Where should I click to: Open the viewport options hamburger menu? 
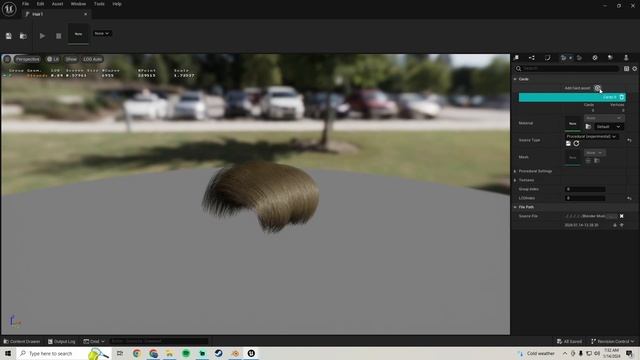7,59
